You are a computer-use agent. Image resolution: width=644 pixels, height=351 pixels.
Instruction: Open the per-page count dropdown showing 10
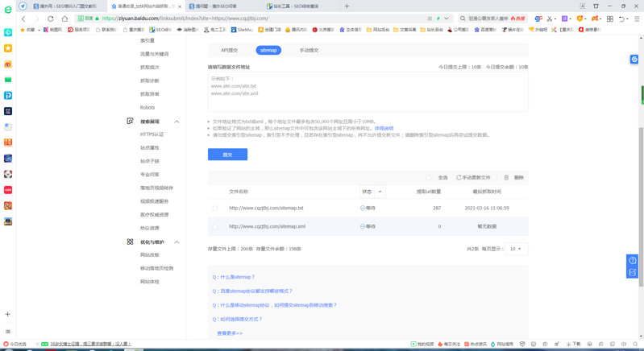coord(516,249)
